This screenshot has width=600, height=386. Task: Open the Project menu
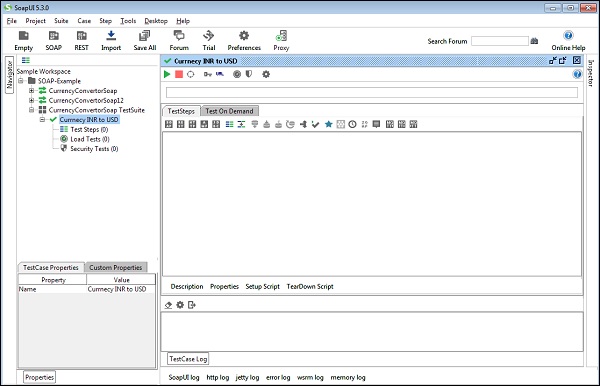tap(36, 21)
